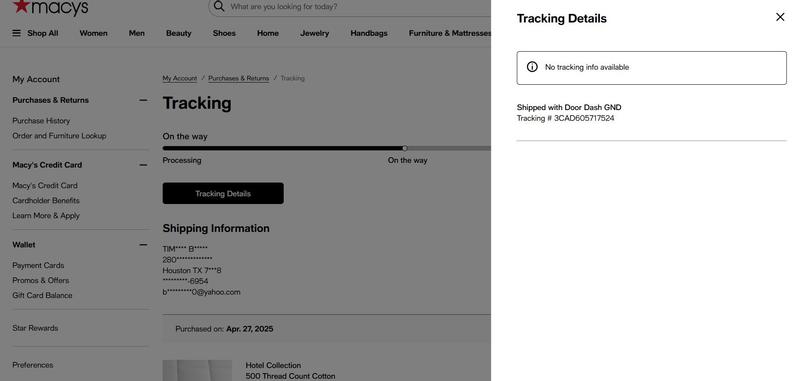Collapse the Purchases & Returns section

[x=143, y=100]
